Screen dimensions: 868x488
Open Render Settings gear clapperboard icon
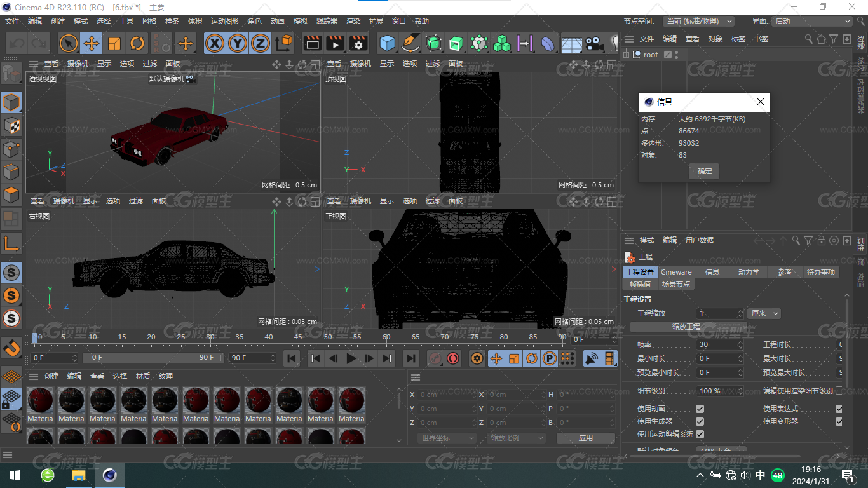358,43
